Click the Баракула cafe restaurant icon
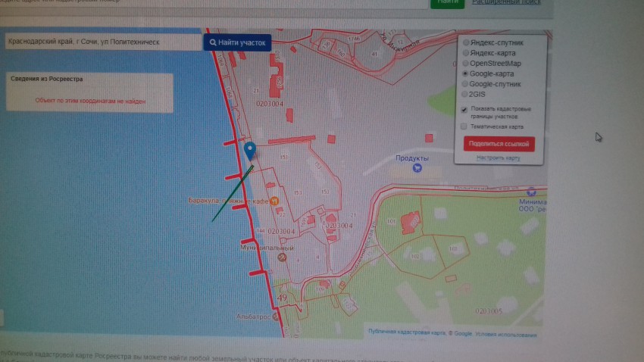 click(274, 201)
